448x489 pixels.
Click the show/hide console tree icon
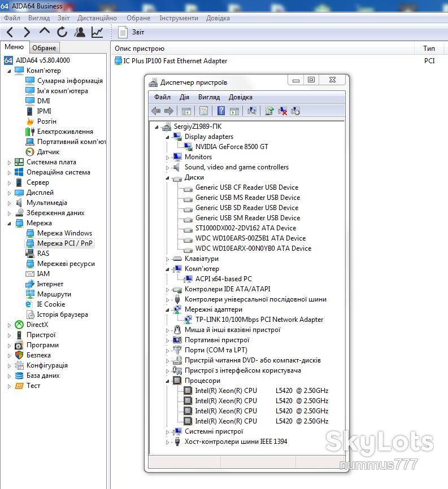click(x=186, y=111)
